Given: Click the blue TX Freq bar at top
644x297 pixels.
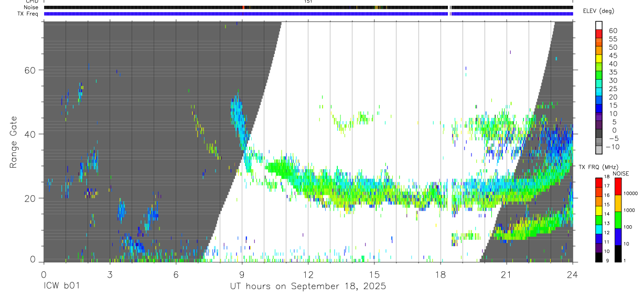Looking at the screenshot, I should click(308, 14).
